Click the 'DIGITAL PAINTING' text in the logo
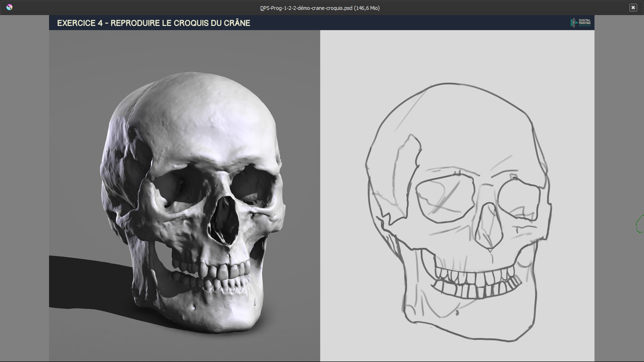 (585, 21)
